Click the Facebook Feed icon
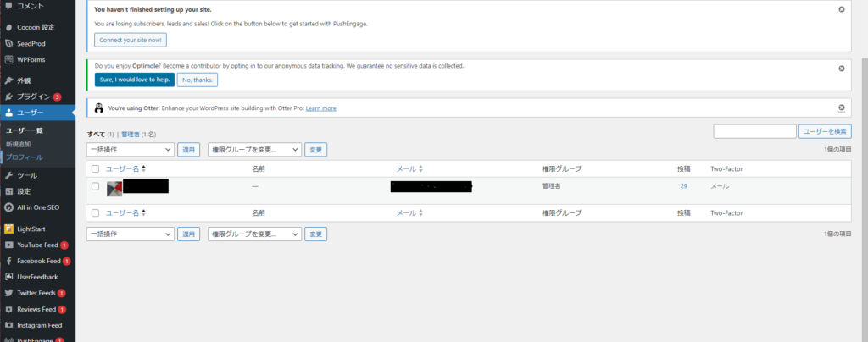The height and width of the screenshot is (342, 868). click(x=8, y=261)
